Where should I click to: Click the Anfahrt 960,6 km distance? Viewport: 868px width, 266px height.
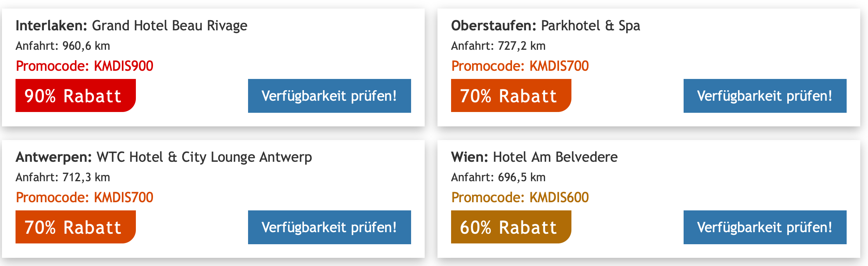[x=63, y=46]
